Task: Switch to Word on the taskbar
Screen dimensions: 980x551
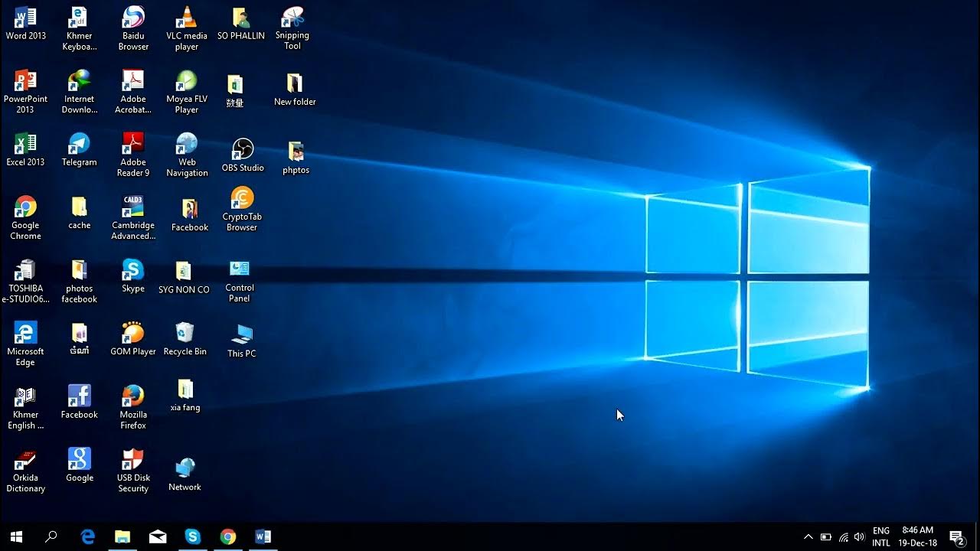Action: coord(263,536)
